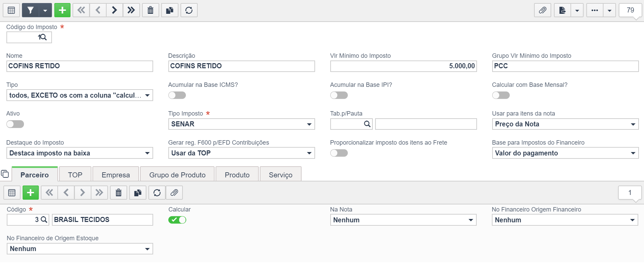The image size is (644, 272).
Task: Open attachments paperclip in top toolbar
Action: (542, 10)
